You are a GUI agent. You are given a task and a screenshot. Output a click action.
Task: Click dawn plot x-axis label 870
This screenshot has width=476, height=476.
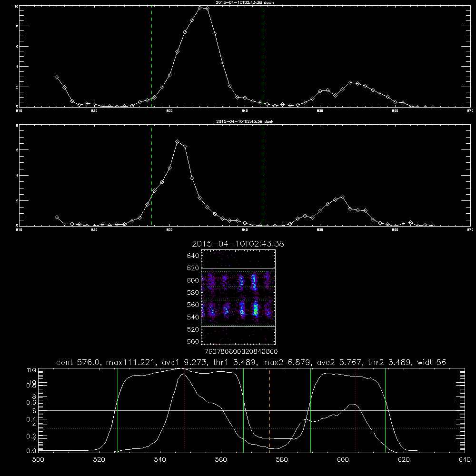coord(470,111)
